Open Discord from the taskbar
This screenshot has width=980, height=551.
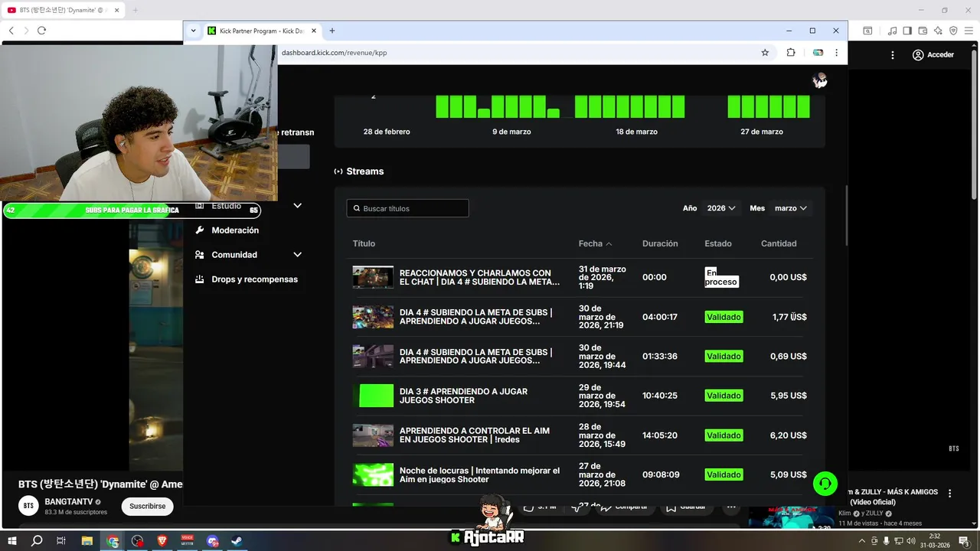coord(212,541)
